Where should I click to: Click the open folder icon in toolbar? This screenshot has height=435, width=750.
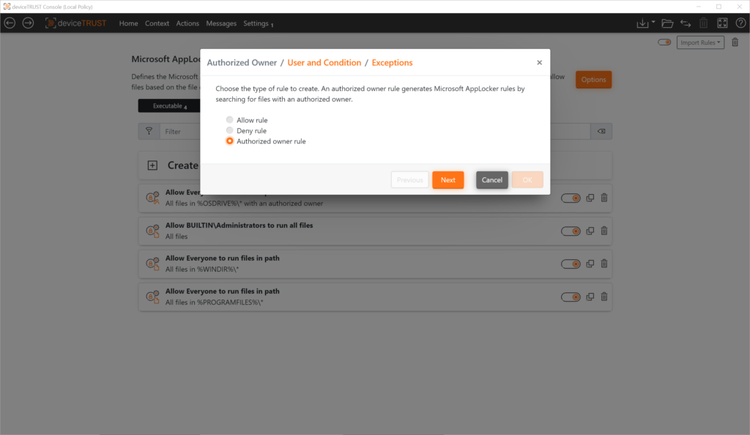[667, 23]
